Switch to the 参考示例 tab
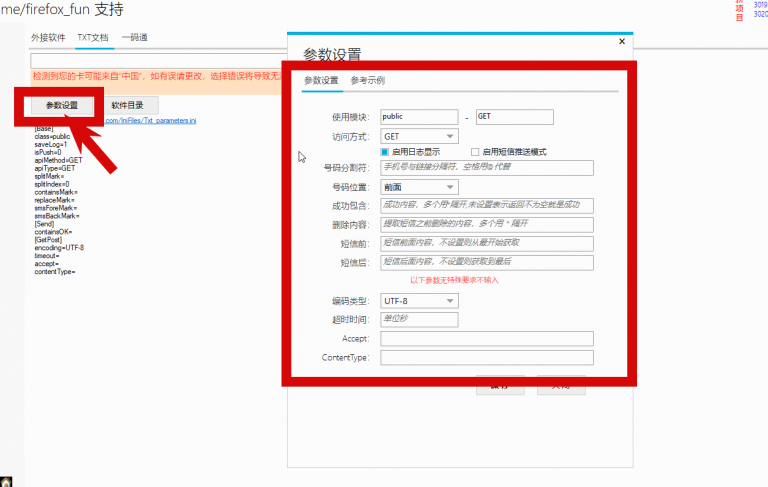The image size is (768, 487). pyautogui.click(x=368, y=80)
